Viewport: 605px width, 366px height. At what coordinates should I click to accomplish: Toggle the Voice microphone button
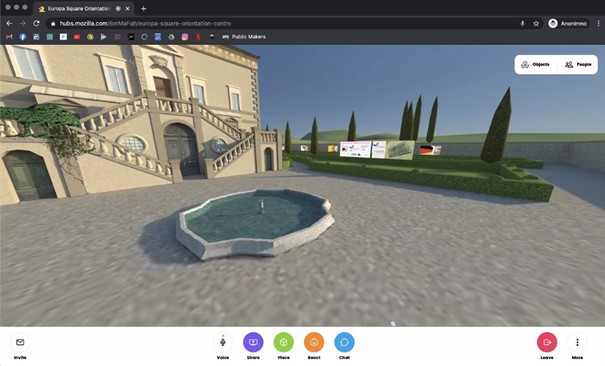pos(223,342)
